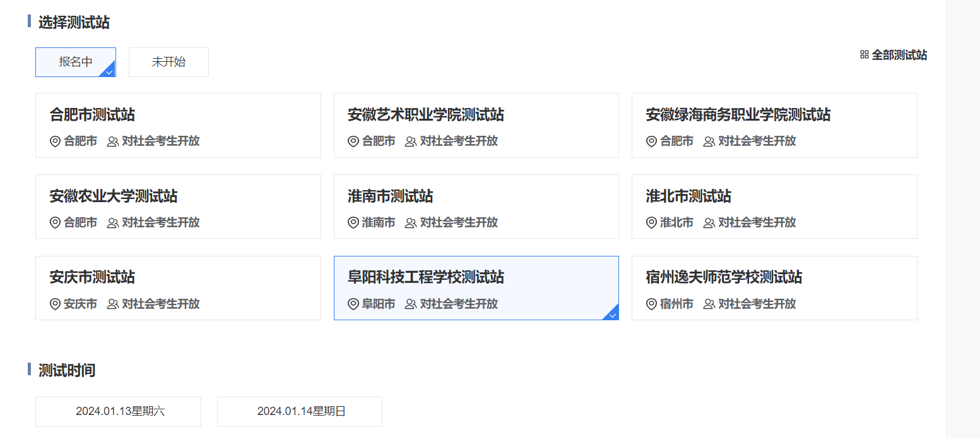This screenshot has width=980, height=439.
Task: Switch to the 未开始 status filter
Action: click(168, 62)
